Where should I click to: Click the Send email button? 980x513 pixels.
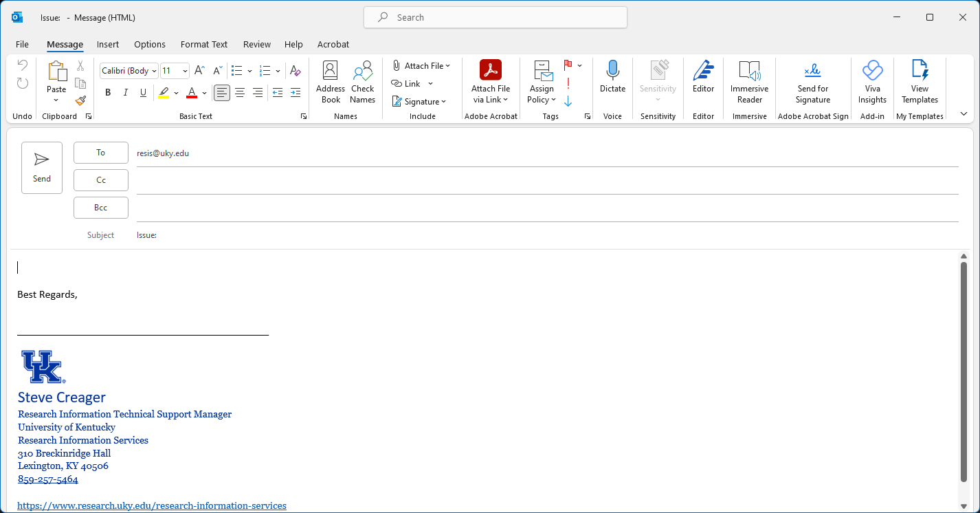(x=42, y=168)
